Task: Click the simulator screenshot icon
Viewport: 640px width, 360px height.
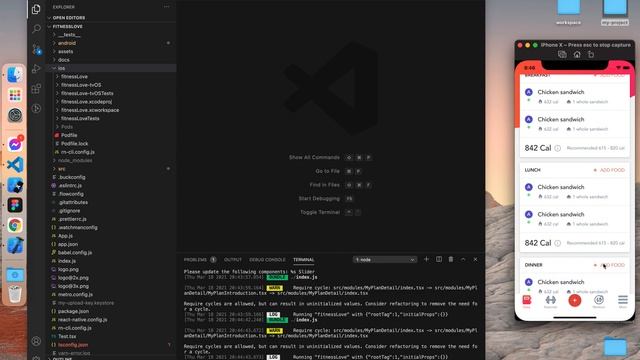Action: (562, 54)
